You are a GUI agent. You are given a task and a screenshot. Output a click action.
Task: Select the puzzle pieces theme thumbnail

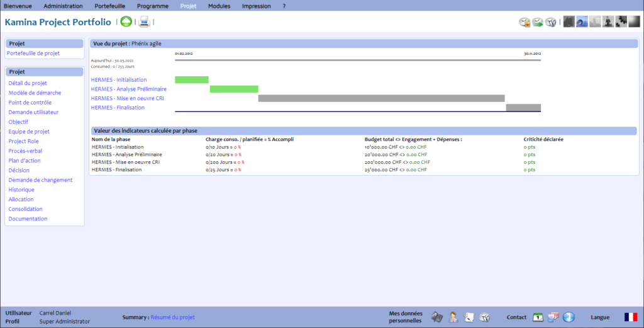tap(621, 22)
